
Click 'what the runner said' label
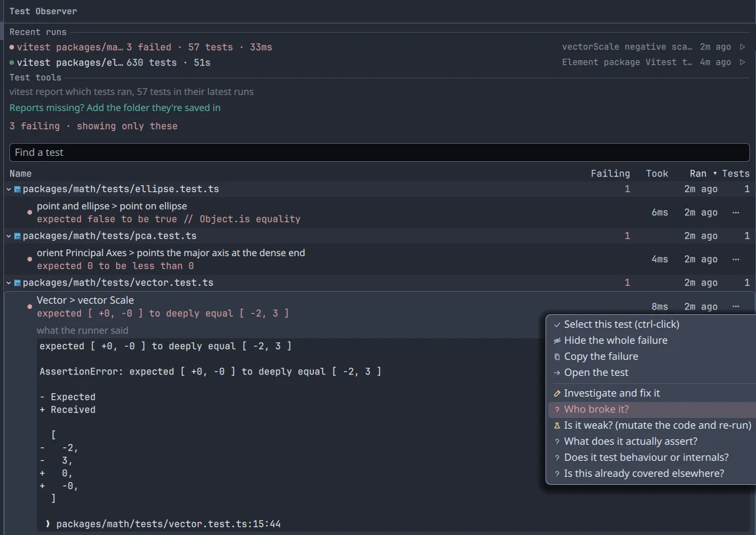[x=82, y=330]
